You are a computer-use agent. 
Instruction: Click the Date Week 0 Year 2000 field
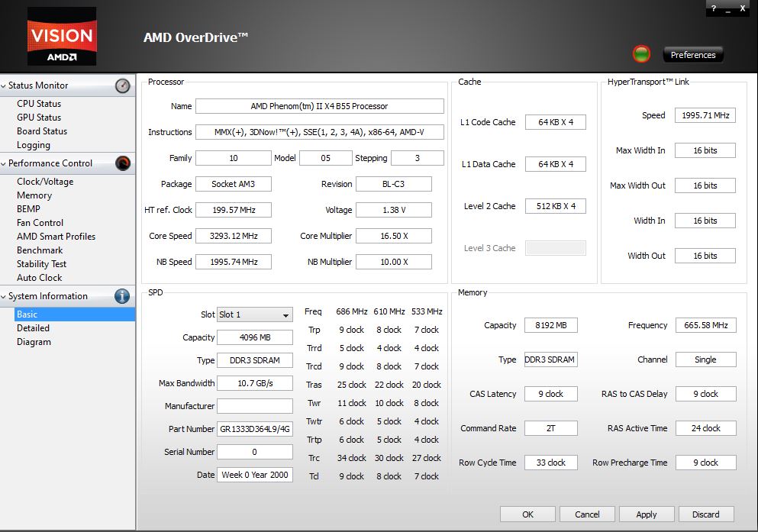255,475
